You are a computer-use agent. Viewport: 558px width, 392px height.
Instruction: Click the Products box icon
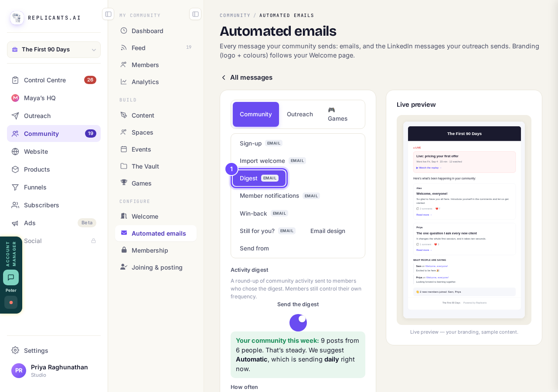click(x=15, y=169)
